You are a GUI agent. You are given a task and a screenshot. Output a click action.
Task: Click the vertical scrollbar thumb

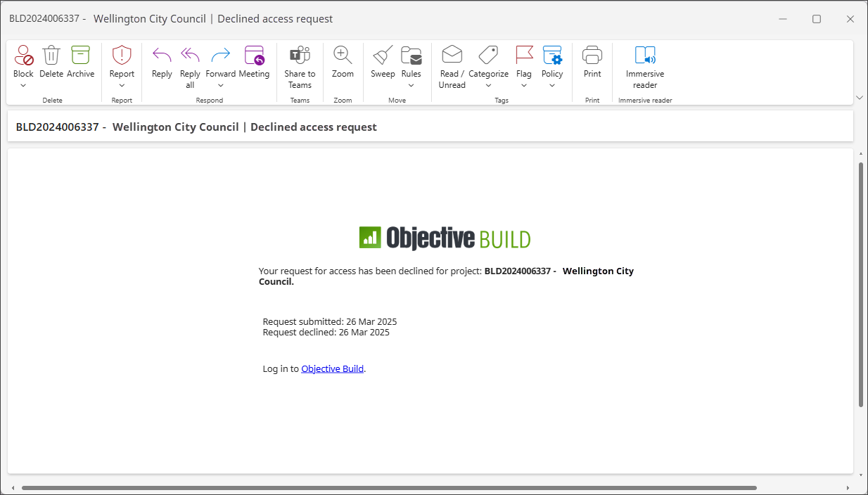click(861, 285)
